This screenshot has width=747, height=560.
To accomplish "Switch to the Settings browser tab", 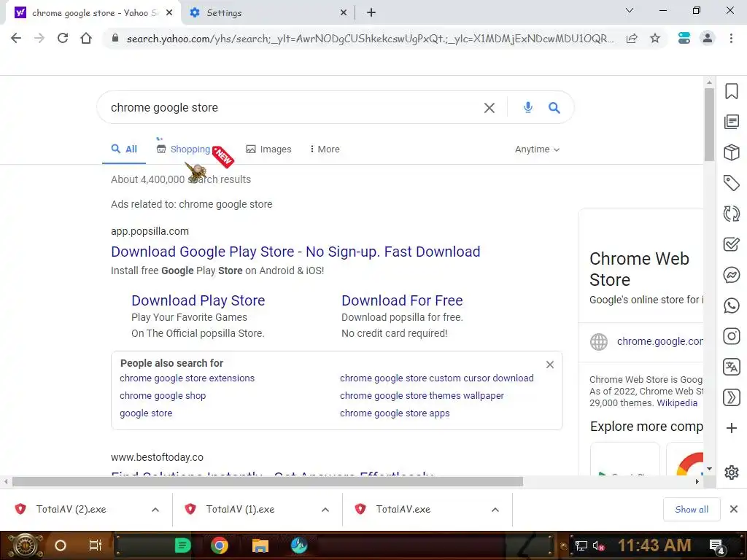I will [x=268, y=13].
